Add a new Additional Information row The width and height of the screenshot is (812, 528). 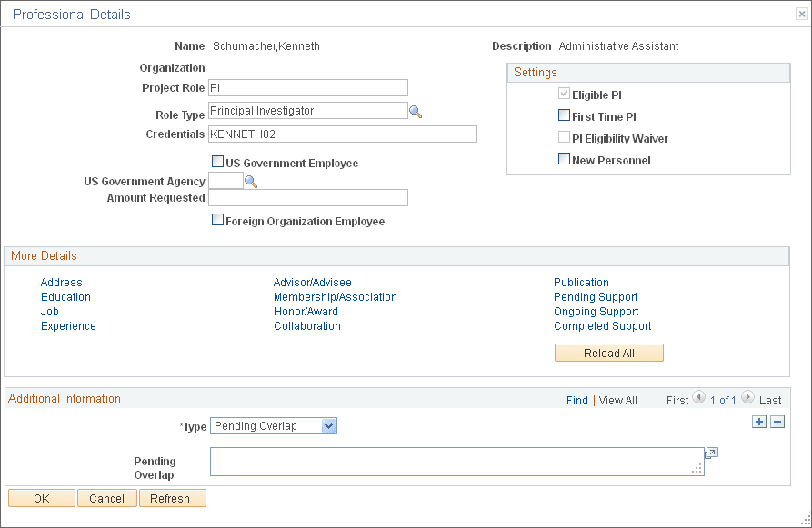tap(759, 421)
